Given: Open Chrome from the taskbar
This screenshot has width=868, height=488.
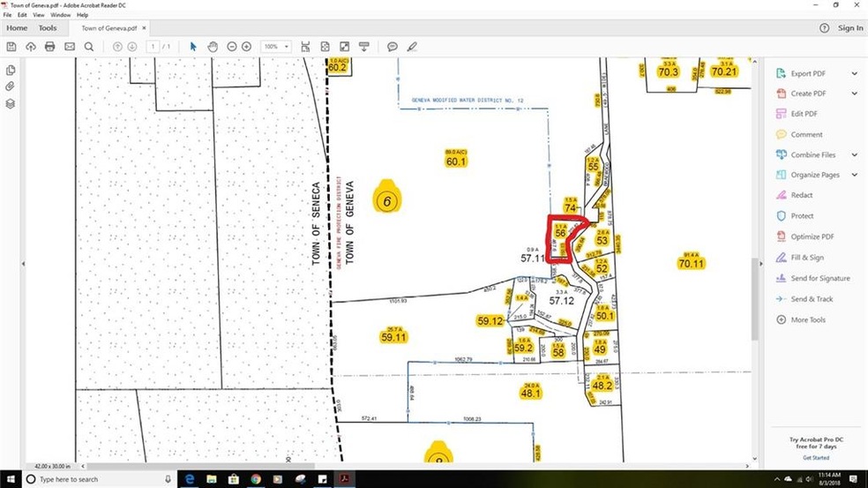Looking at the screenshot, I should 256,479.
